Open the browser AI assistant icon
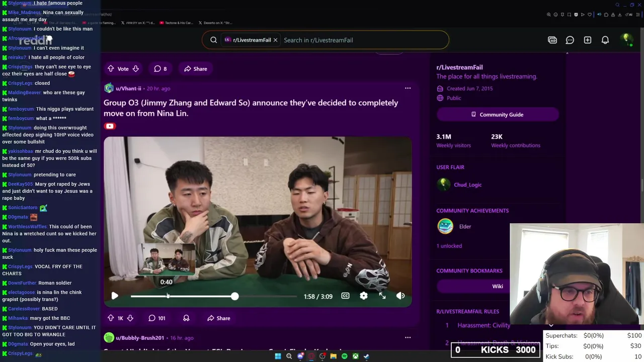 (x=629, y=15)
